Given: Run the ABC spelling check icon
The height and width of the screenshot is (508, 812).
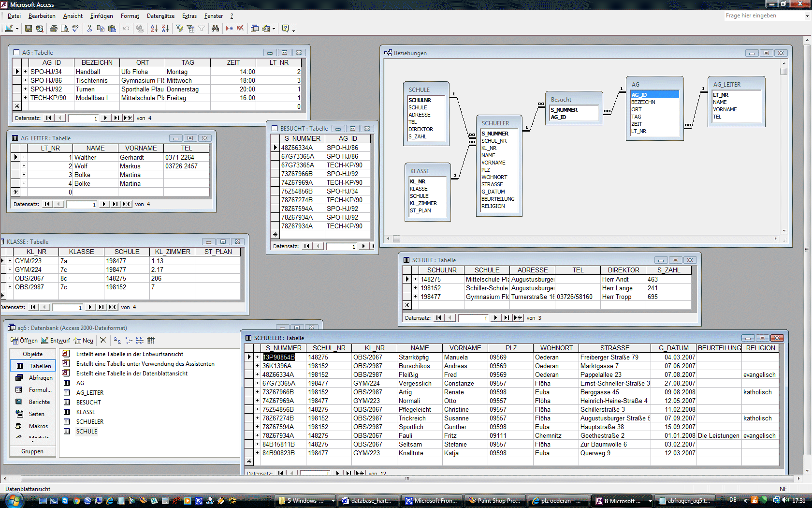Looking at the screenshot, I should tap(75, 29).
